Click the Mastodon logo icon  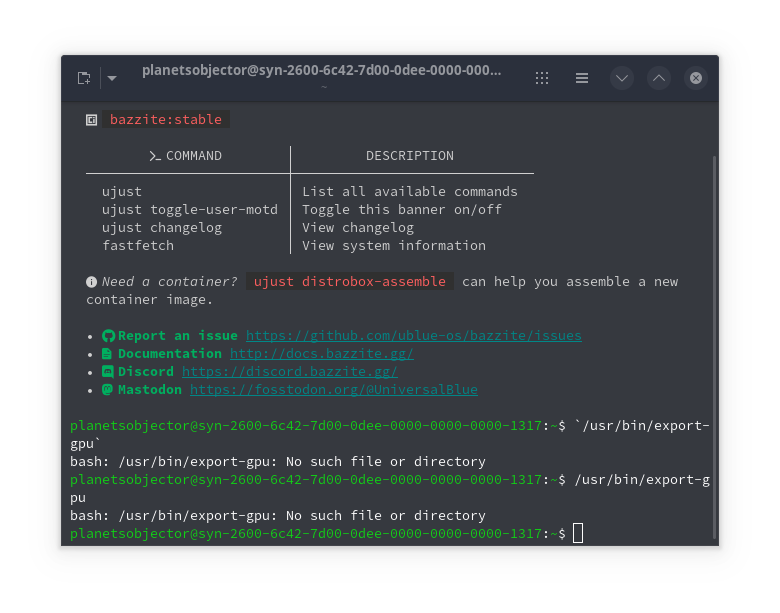tap(108, 390)
